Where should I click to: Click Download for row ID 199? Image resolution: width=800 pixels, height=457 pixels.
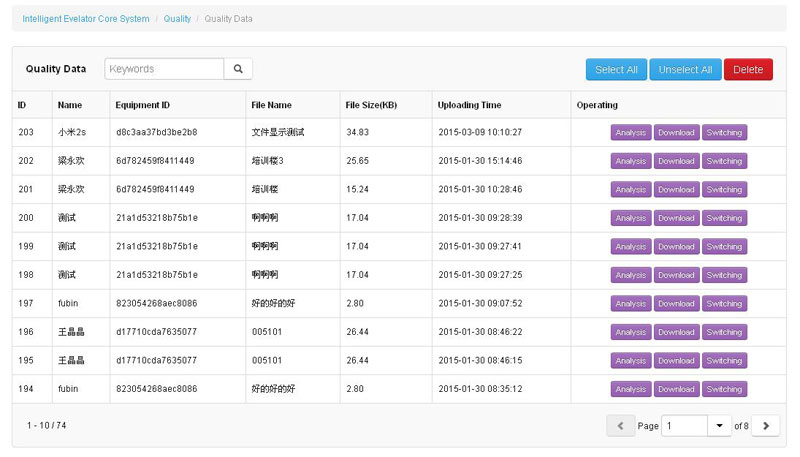pyautogui.click(x=676, y=247)
